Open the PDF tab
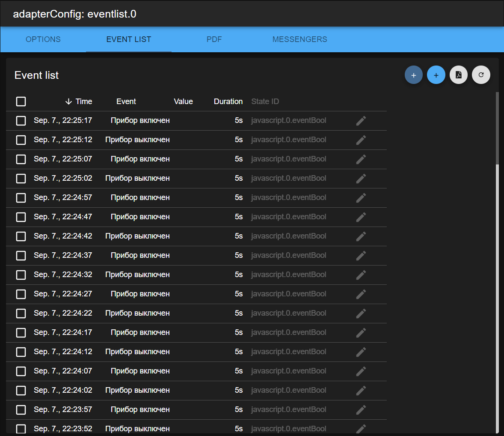This screenshot has width=504, height=436. pyautogui.click(x=214, y=39)
